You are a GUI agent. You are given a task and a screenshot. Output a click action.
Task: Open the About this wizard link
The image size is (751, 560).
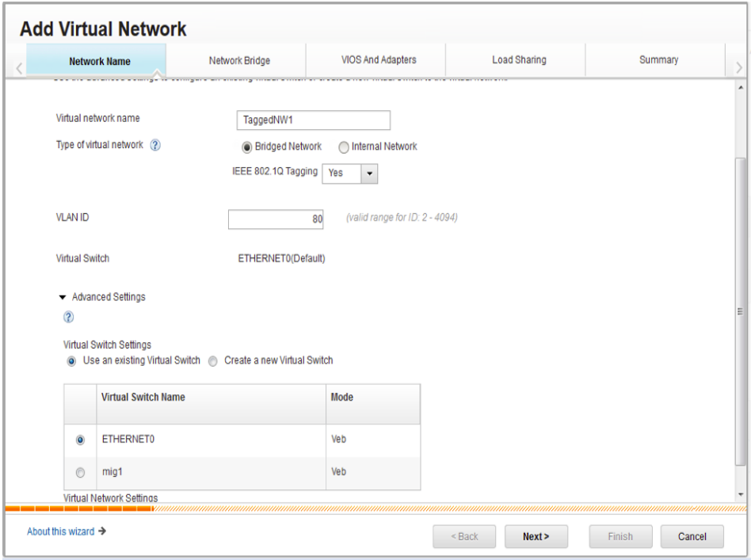coord(61,531)
